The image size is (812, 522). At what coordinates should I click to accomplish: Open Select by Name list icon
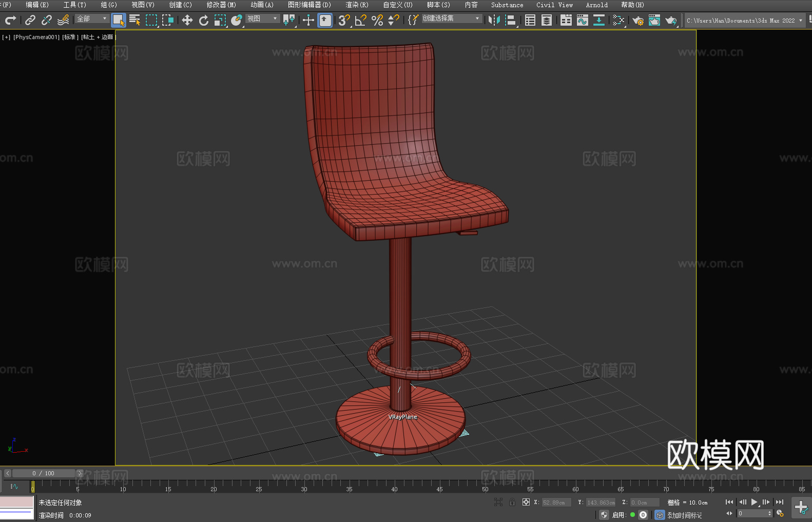pyautogui.click(x=135, y=20)
